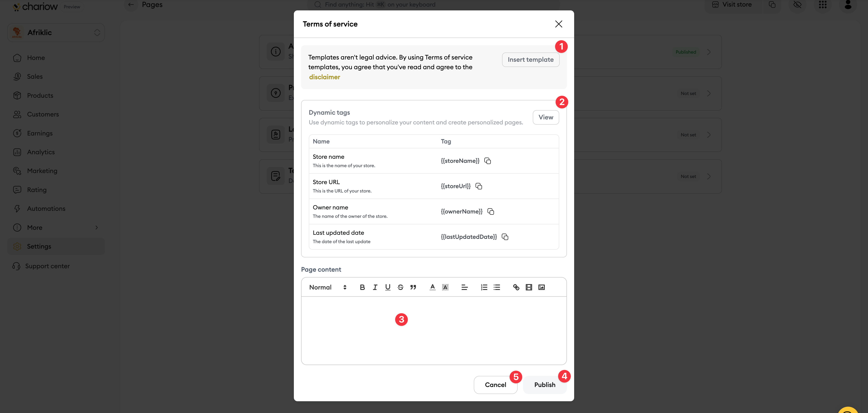Image resolution: width=868 pixels, height=413 pixels.
Task: Insert a blockquote in the editor
Action: (x=413, y=287)
